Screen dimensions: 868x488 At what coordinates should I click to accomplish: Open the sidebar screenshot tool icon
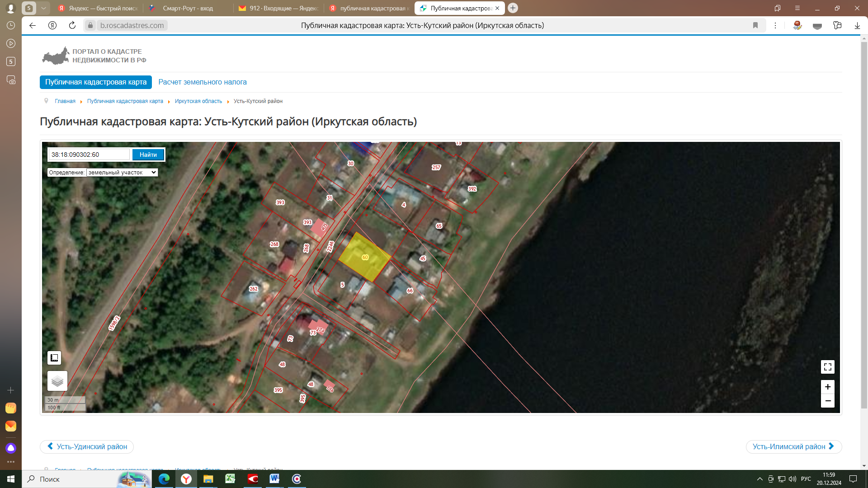pyautogui.click(x=11, y=80)
